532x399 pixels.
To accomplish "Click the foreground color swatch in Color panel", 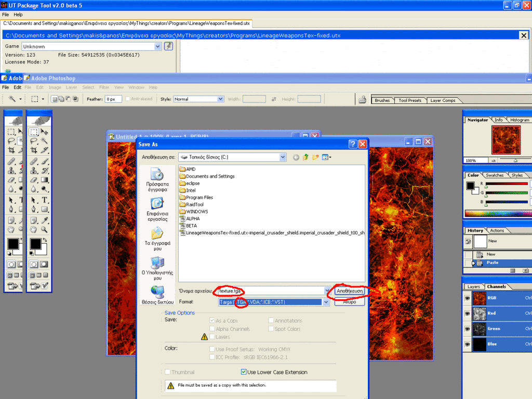I will point(470,185).
